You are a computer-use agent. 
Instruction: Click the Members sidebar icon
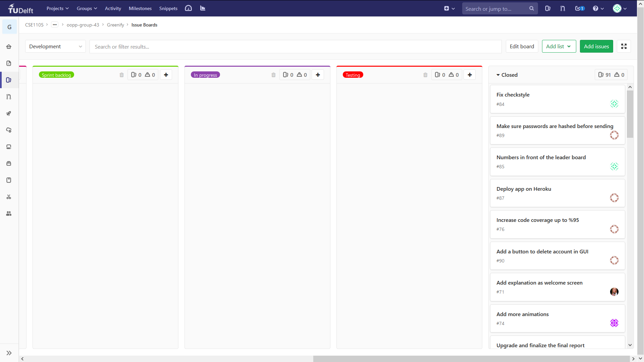click(x=9, y=214)
